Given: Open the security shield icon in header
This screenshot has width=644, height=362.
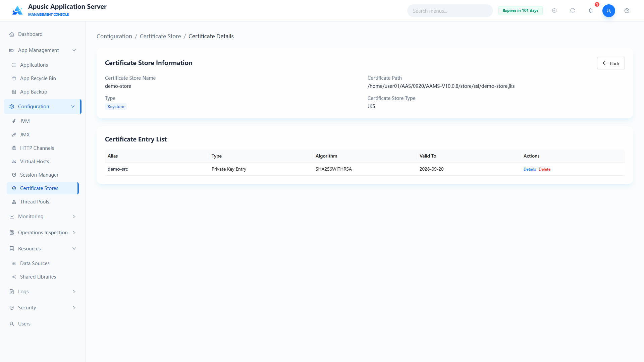Looking at the screenshot, I should (x=554, y=11).
